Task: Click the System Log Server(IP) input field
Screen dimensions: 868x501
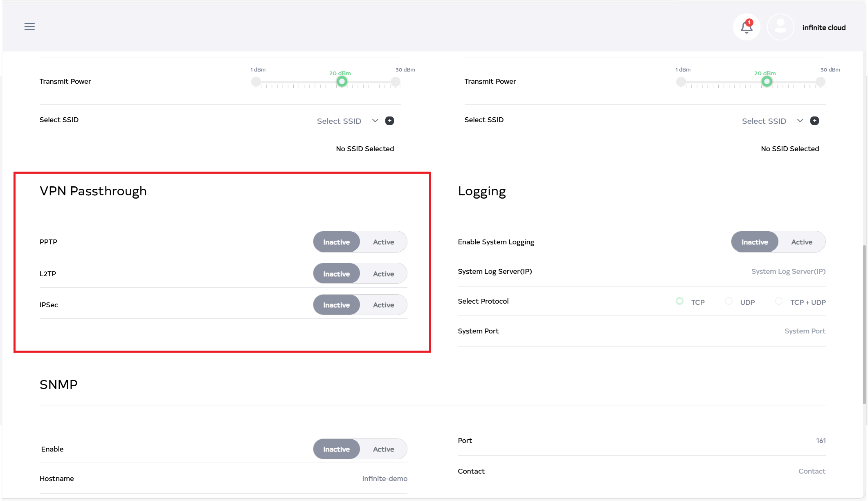Action: point(788,271)
